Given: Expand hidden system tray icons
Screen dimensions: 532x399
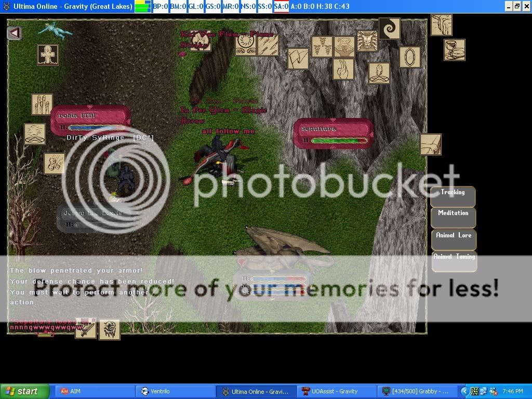Looking at the screenshot, I should 464,391.
